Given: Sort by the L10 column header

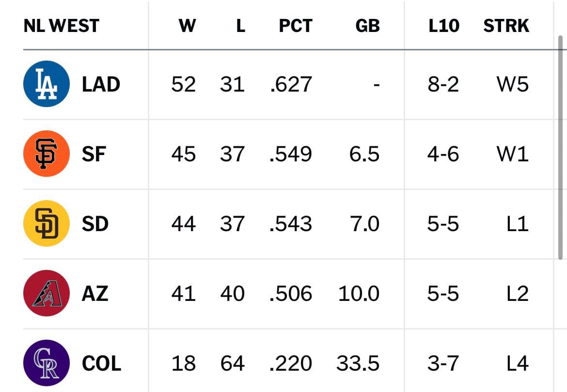Looking at the screenshot, I should [444, 26].
